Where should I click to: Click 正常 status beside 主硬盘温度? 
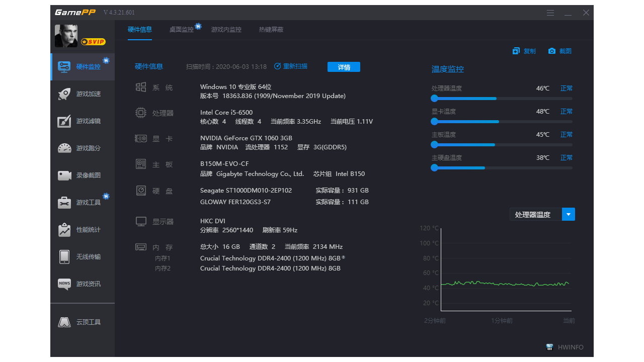pos(567,158)
